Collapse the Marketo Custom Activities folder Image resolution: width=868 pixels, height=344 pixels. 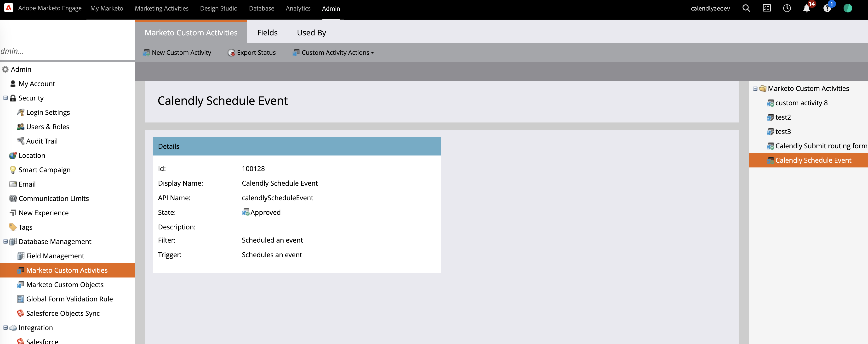[755, 89]
